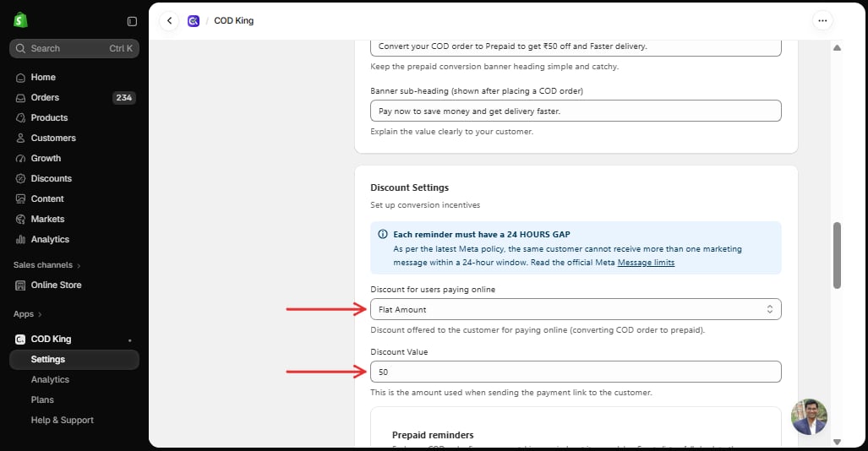The width and height of the screenshot is (868, 451).
Task: Collapse the sidebar using panel toggle icon
Action: click(132, 21)
